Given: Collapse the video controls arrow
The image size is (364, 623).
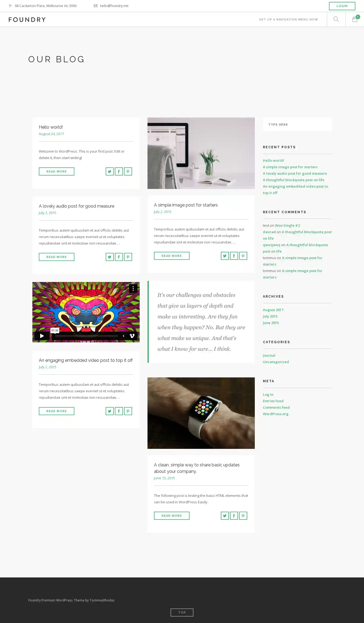Looking at the screenshot, I should [123, 336].
